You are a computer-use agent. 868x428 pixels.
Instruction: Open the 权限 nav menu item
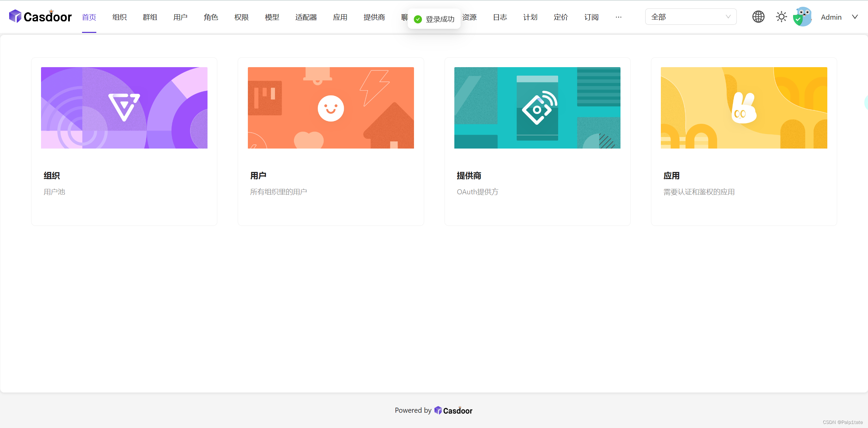coord(241,17)
